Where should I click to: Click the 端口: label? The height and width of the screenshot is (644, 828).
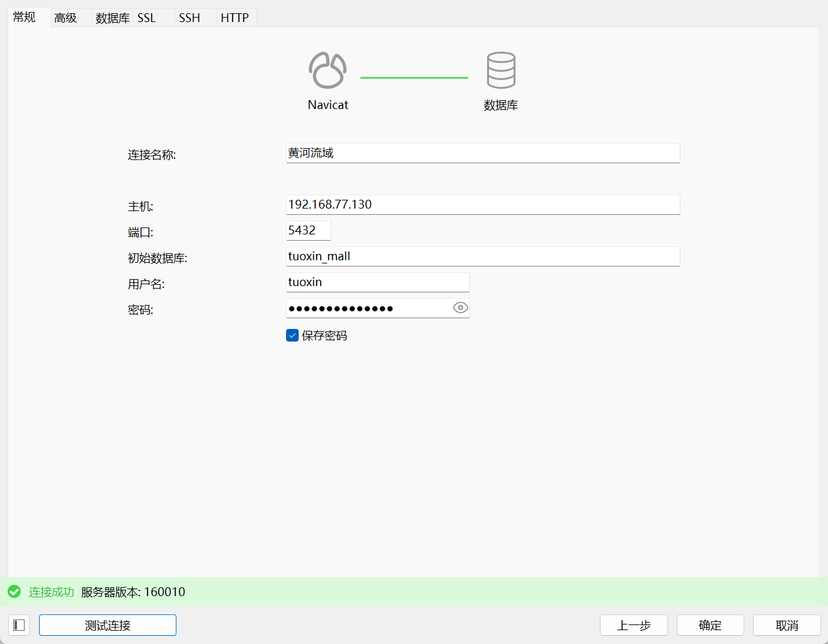click(141, 233)
